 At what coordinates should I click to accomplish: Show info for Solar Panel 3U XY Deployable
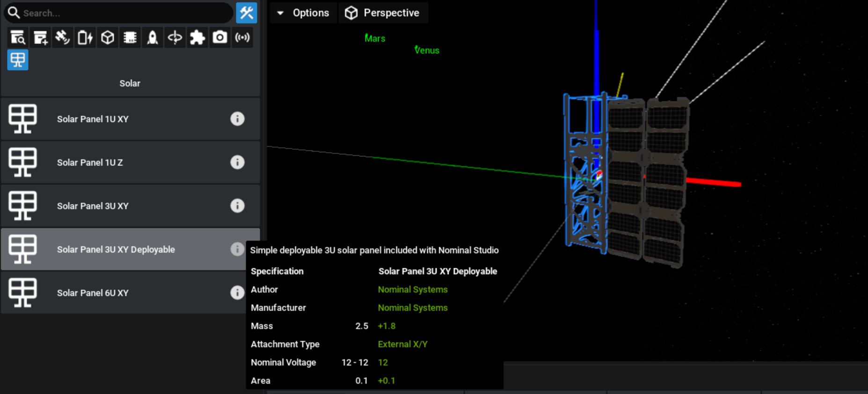click(237, 249)
